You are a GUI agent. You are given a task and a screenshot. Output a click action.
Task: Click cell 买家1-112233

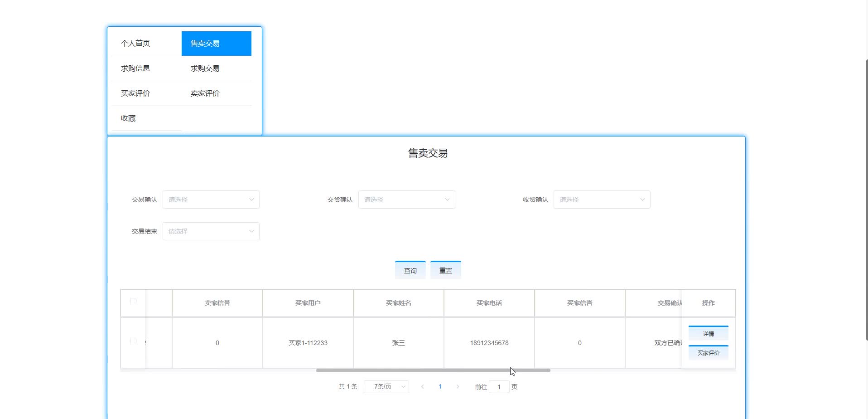tap(308, 343)
